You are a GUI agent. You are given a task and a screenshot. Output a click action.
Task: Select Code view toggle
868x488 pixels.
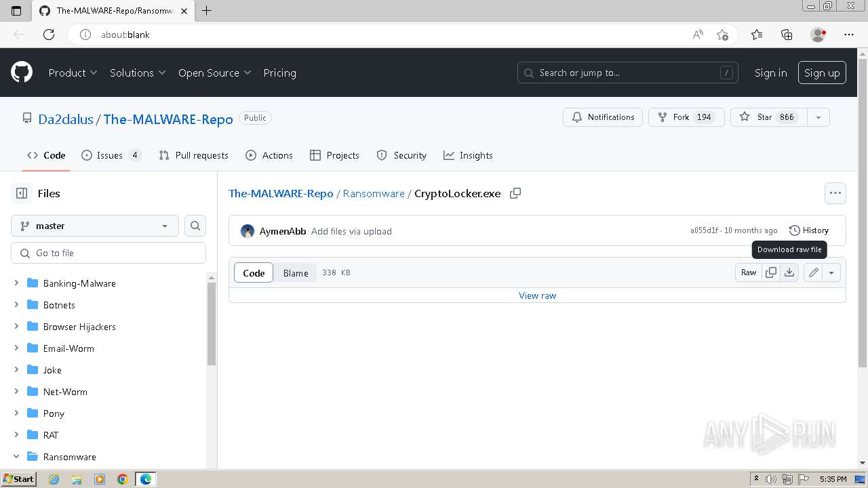point(254,272)
